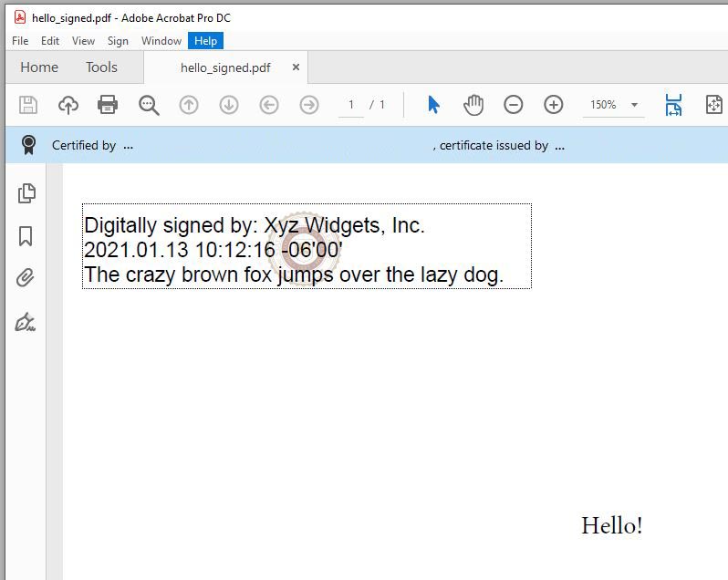Click the Print file icon
Image resolution: width=728 pixels, height=580 pixels.
click(108, 105)
